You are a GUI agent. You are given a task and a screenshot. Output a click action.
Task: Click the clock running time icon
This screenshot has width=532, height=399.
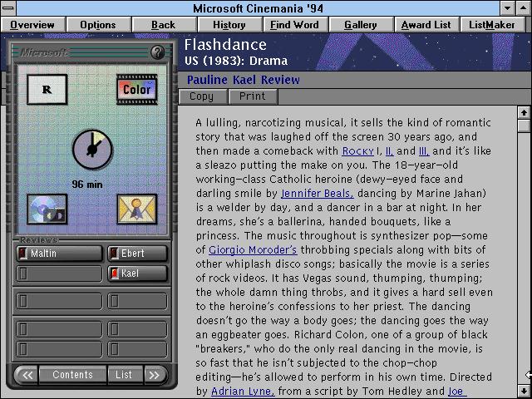pos(92,150)
